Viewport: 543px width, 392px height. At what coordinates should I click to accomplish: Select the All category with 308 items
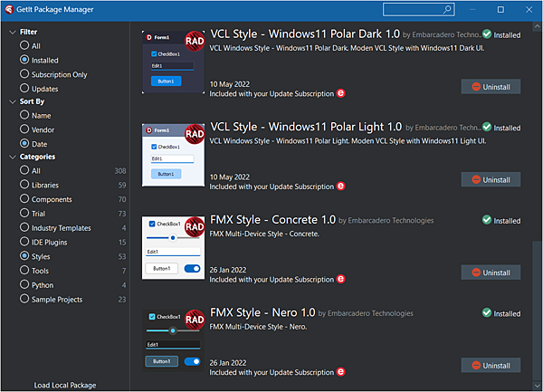point(24,170)
